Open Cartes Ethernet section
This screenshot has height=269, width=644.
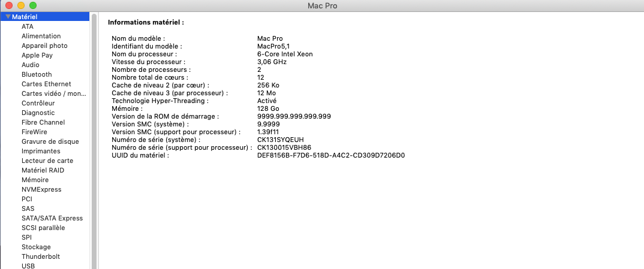tap(46, 84)
